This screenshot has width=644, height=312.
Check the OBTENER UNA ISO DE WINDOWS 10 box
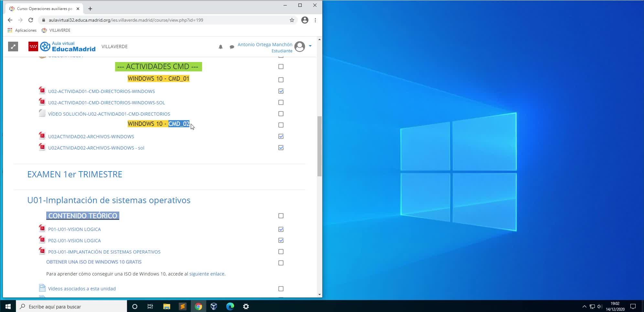point(281,263)
